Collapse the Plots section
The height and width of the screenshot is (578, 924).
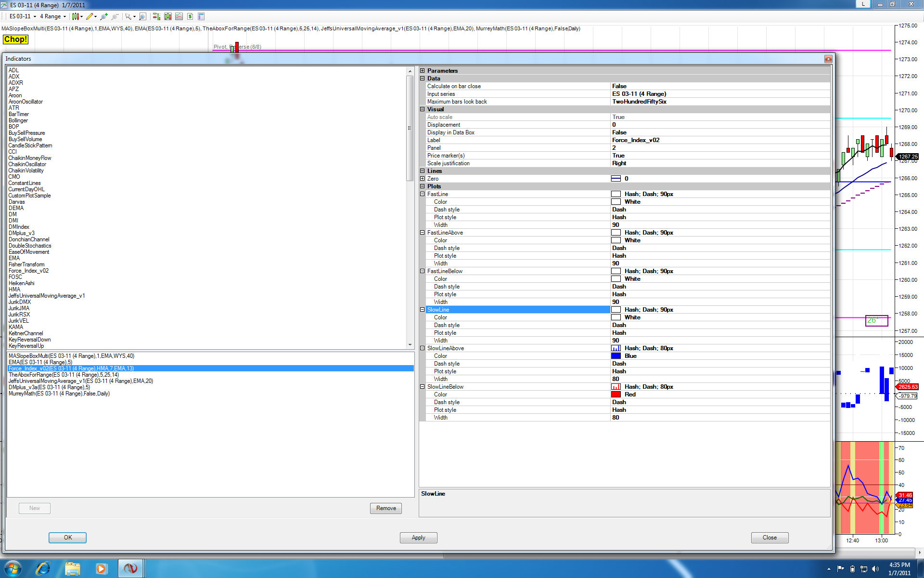click(423, 186)
